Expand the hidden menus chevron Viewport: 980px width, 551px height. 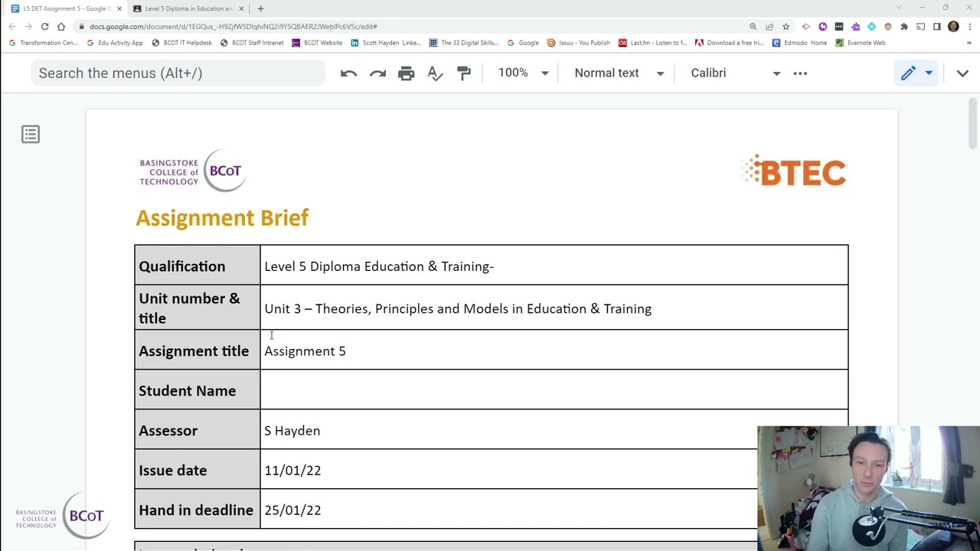(x=962, y=73)
